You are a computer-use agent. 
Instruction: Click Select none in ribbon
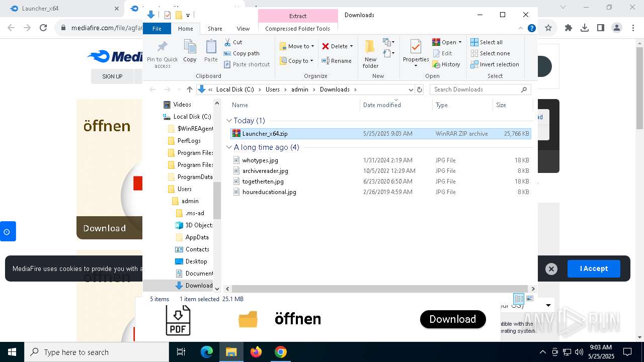pos(490,53)
